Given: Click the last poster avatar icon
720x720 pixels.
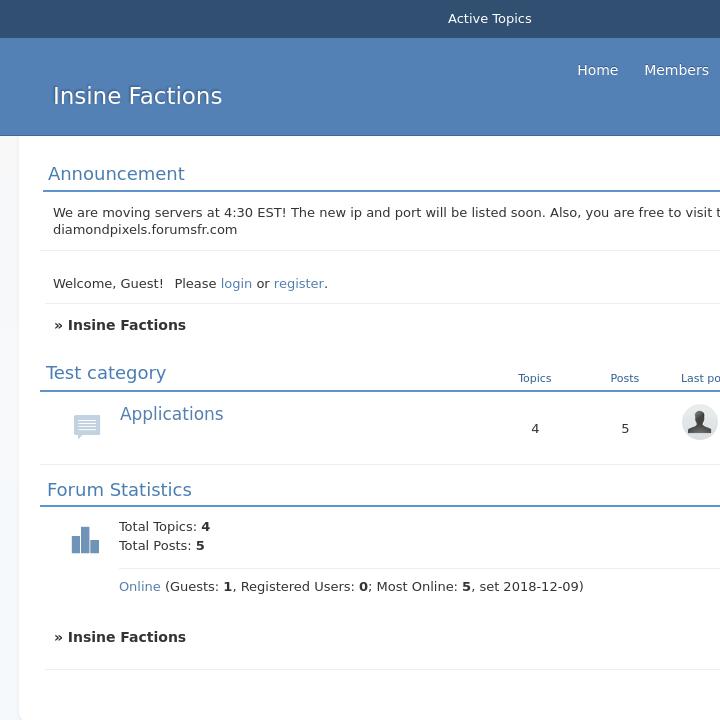Looking at the screenshot, I should [699, 422].
